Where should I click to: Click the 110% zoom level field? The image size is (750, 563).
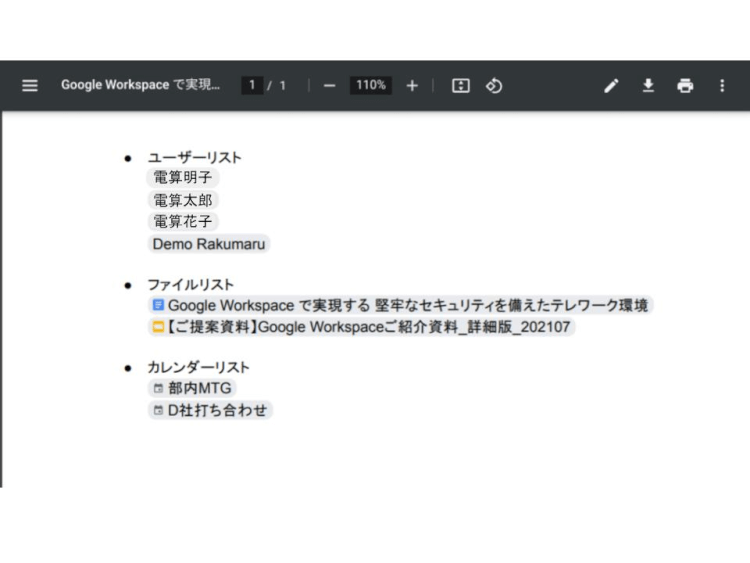(x=371, y=85)
